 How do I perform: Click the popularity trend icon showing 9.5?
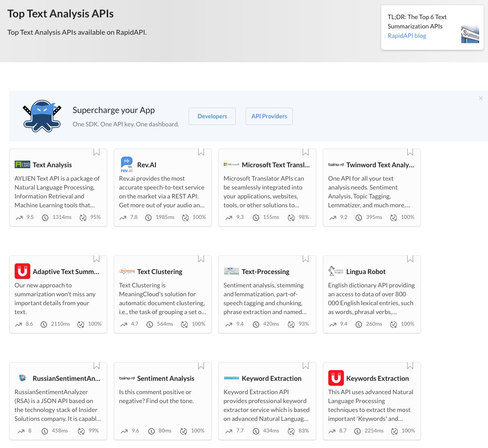click(x=19, y=218)
